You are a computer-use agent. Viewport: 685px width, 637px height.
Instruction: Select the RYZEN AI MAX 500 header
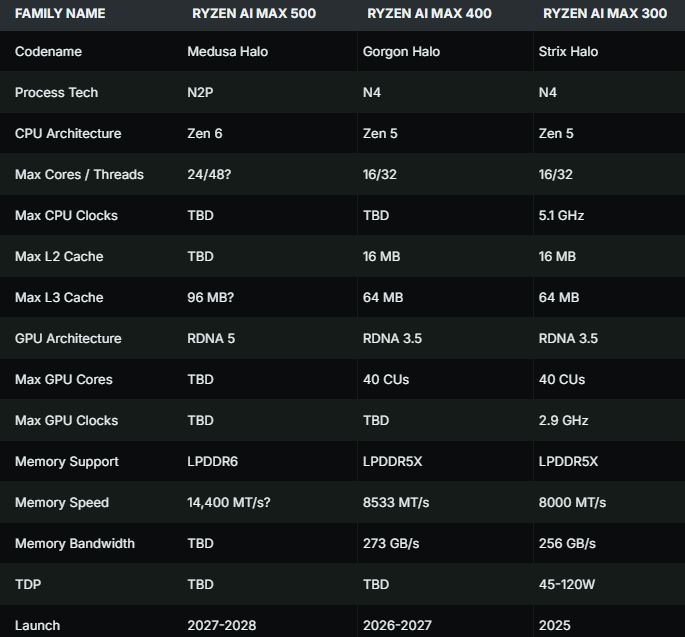[254, 14]
